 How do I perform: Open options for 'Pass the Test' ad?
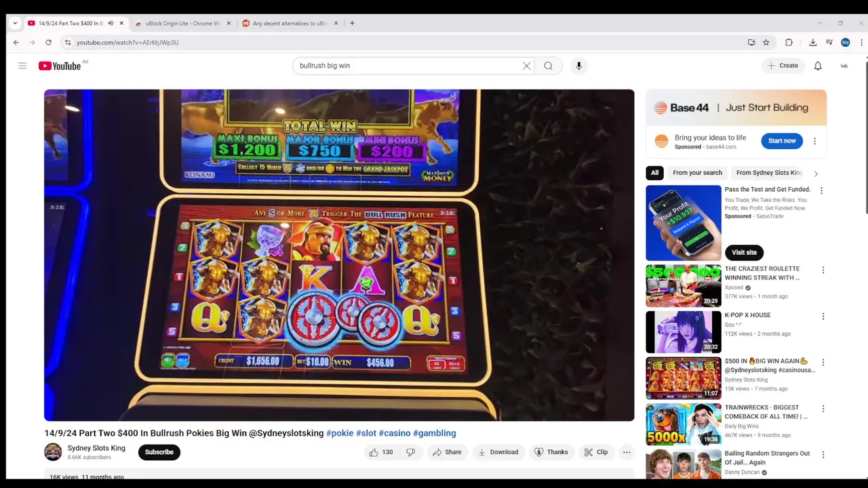coord(821,191)
